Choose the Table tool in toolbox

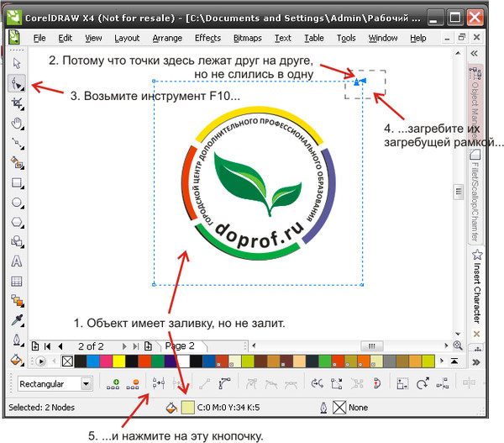pos(17,281)
